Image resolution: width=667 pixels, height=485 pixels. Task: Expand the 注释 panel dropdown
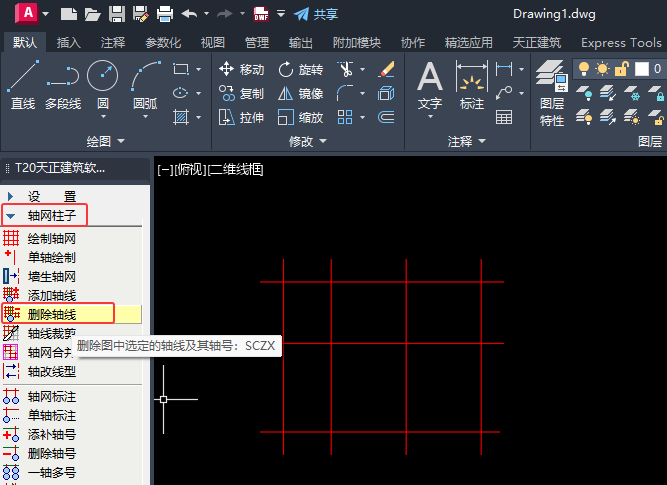click(482, 141)
